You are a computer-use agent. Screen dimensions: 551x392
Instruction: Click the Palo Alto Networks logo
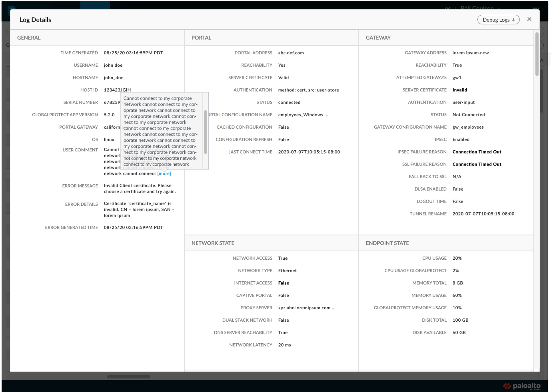click(522, 386)
